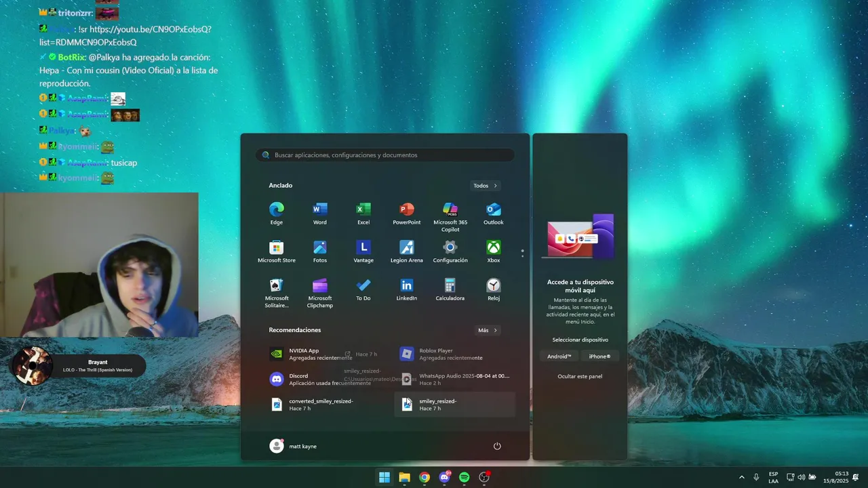
Task: Click the Windows Start button on taskbar
Action: click(384, 477)
